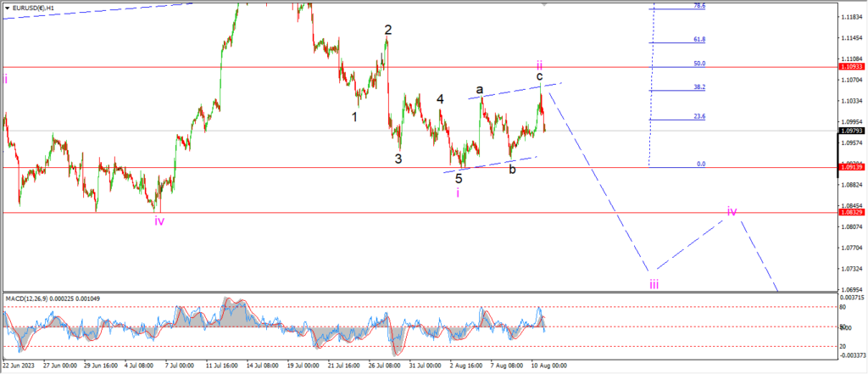Image resolution: width=868 pixels, height=374 pixels.
Task: Click the black wave label 4
Action: click(x=440, y=99)
